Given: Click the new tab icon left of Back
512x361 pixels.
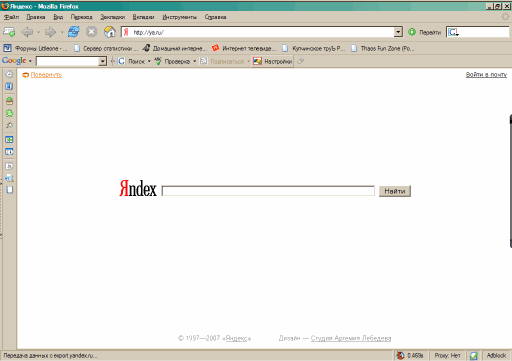Looking at the screenshot, I should tap(9, 32).
